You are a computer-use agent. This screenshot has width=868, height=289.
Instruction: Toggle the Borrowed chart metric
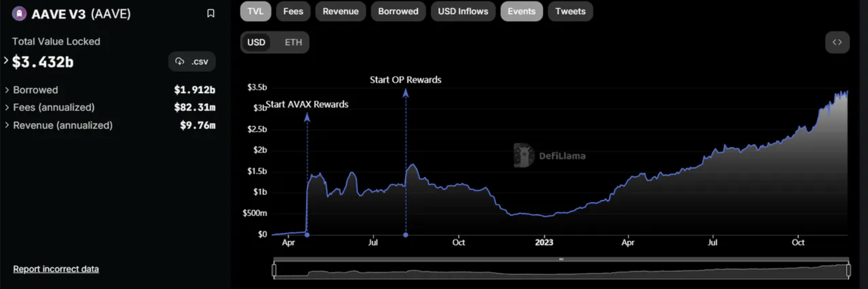pyautogui.click(x=398, y=11)
